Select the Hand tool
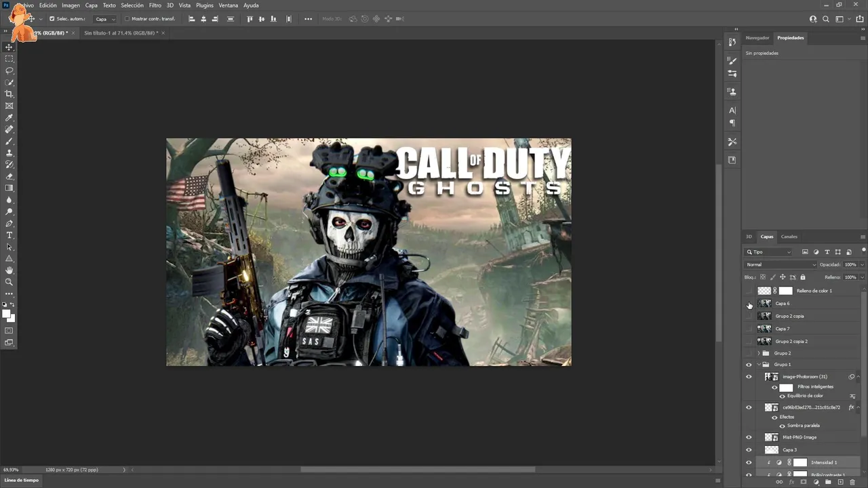The width and height of the screenshot is (868, 488). click(9, 270)
